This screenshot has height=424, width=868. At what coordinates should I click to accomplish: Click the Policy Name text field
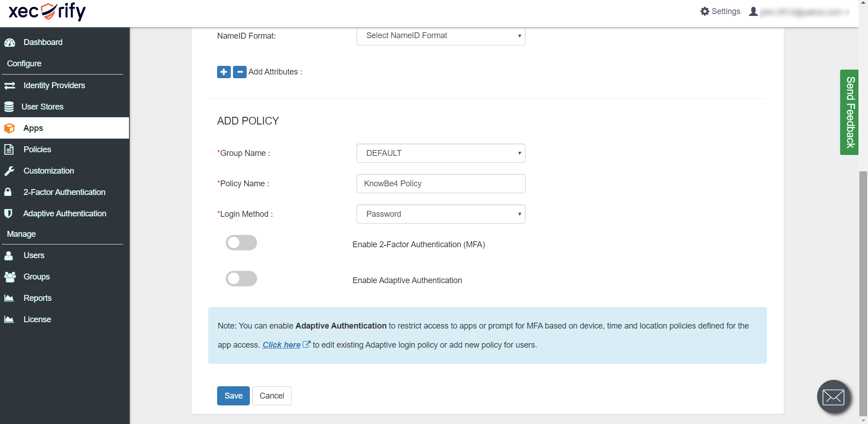[x=441, y=184]
